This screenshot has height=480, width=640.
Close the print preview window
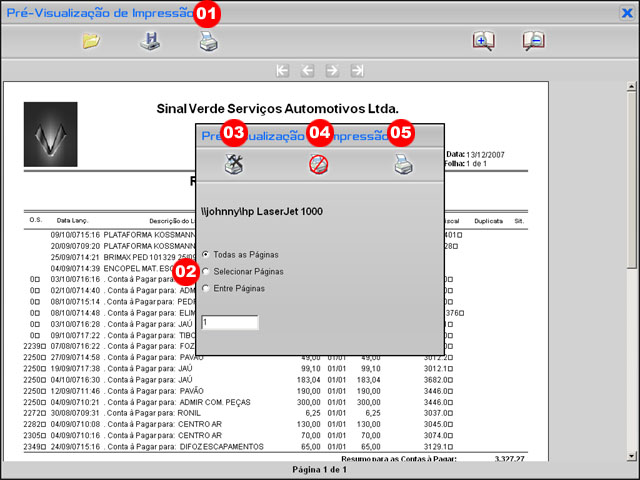[626, 13]
